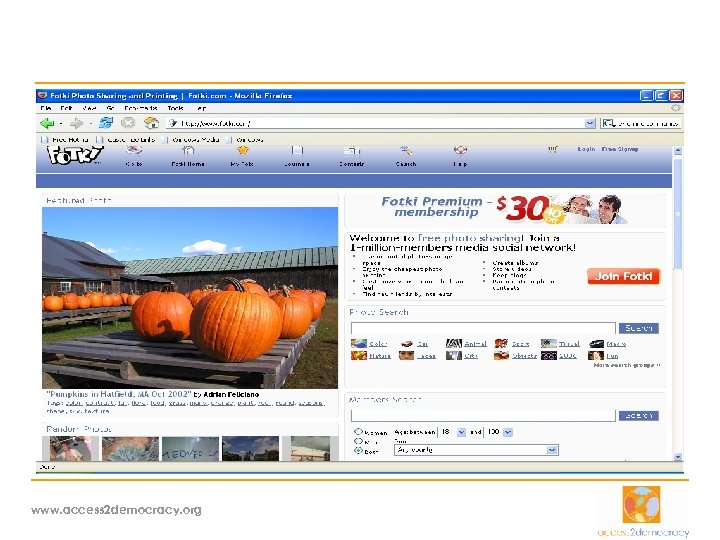Select the Men radio button
This screenshot has width=720, height=540.
click(358, 441)
